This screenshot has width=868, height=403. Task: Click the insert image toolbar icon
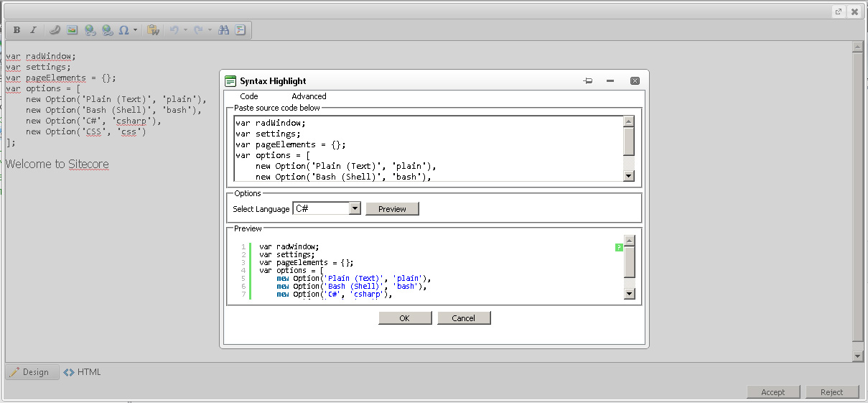click(x=72, y=30)
